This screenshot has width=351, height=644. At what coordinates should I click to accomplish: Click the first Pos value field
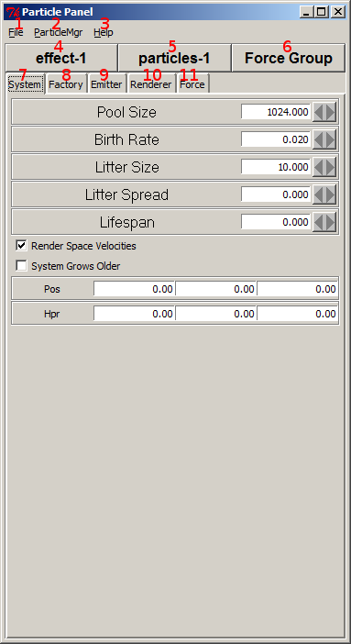point(134,289)
